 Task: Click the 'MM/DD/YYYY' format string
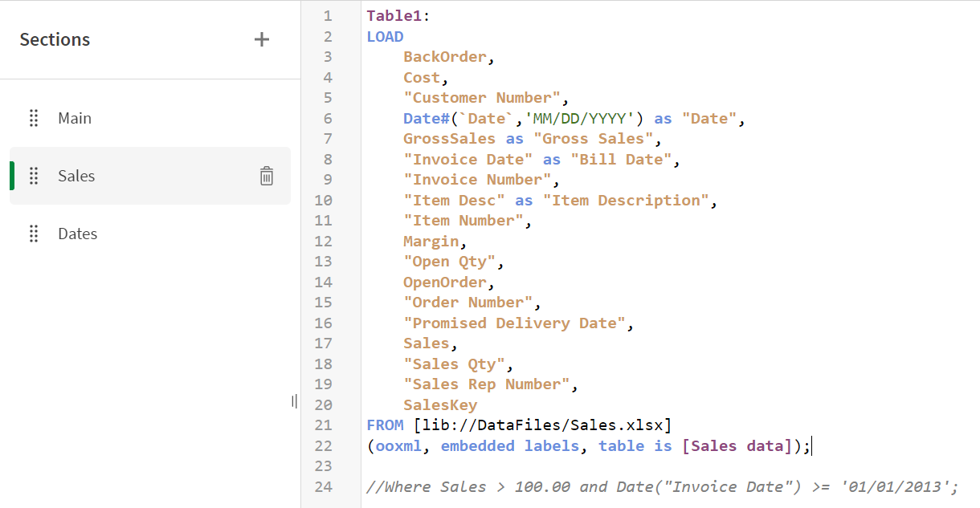point(579,118)
